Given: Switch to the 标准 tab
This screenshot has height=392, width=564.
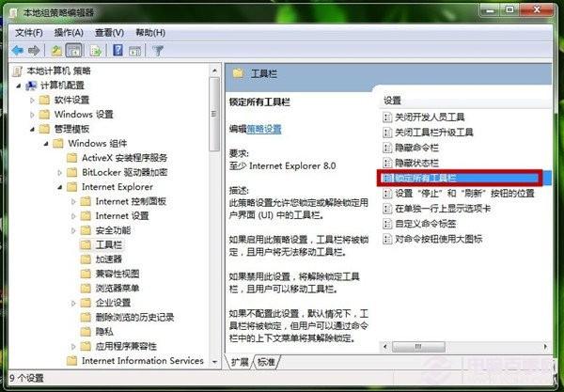Looking at the screenshot, I should coord(266,362).
